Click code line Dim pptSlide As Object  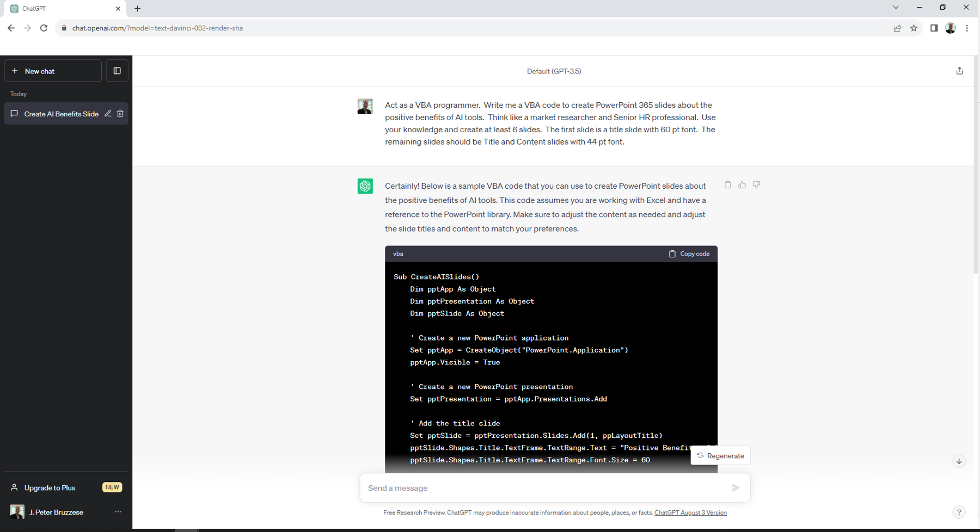(x=457, y=314)
